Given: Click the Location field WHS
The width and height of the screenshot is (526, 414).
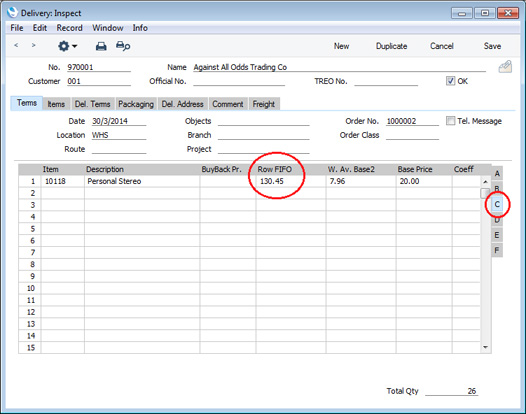Looking at the screenshot, I should (x=119, y=135).
